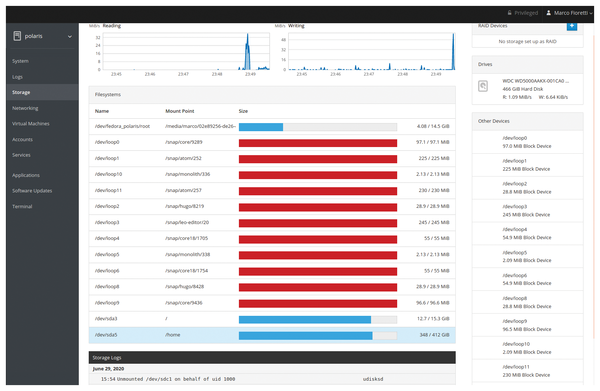Click the Name column header
600x391 pixels.
click(x=102, y=111)
